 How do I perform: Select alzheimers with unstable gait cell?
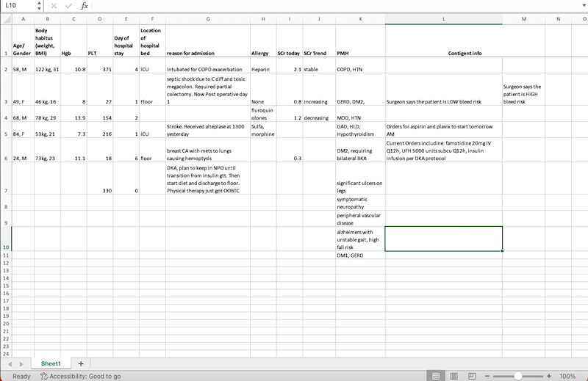tap(360, 239)
